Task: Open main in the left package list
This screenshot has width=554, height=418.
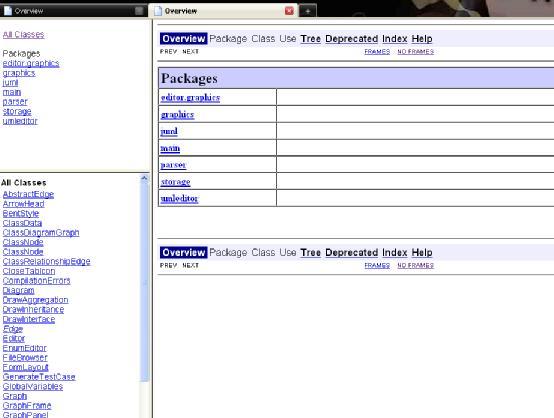Action: [x=12, y=92]
